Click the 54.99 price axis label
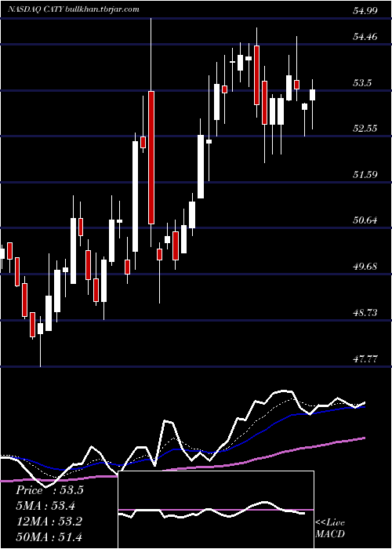 tap(365, 10)
